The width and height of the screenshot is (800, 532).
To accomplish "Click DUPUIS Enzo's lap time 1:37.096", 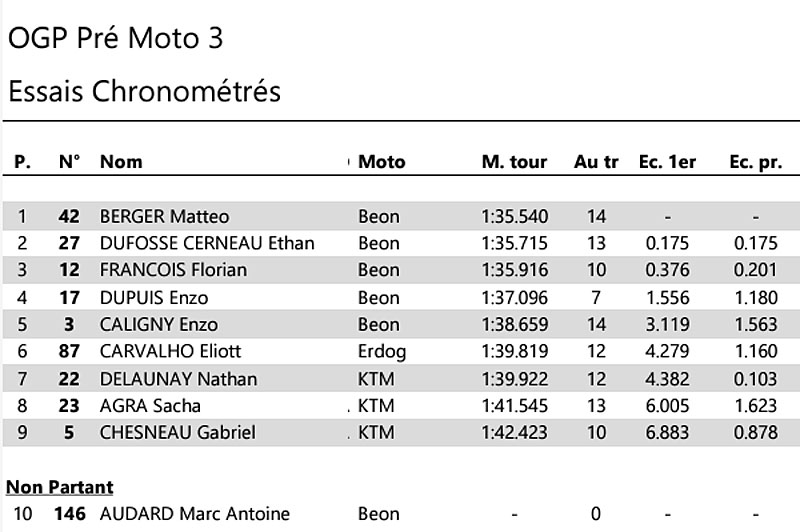I will coord(514,297).
